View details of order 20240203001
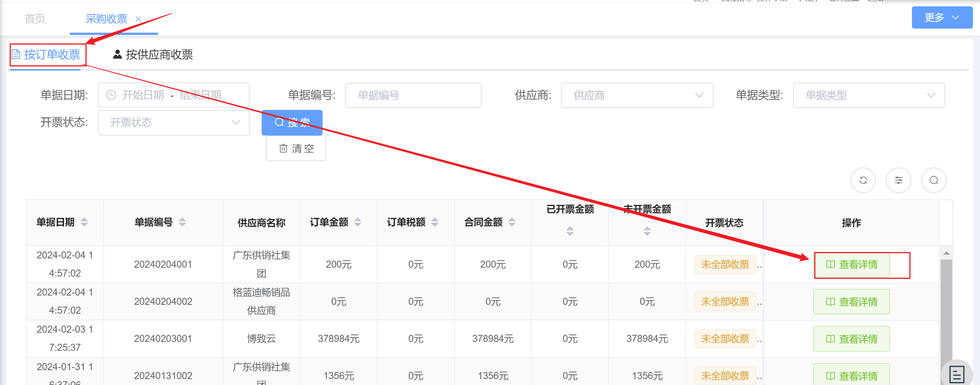 pos(851,339)
